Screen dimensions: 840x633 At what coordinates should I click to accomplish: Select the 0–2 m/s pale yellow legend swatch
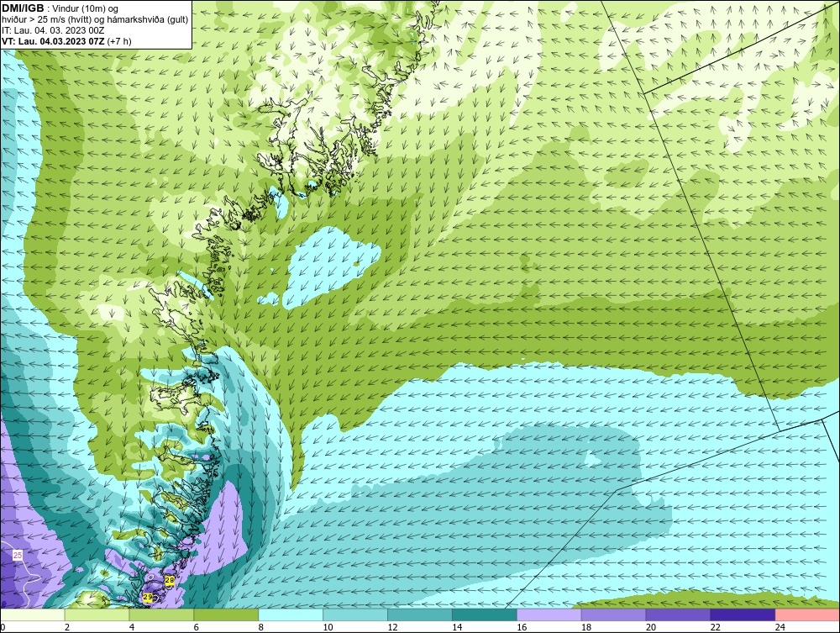(32, 615)
